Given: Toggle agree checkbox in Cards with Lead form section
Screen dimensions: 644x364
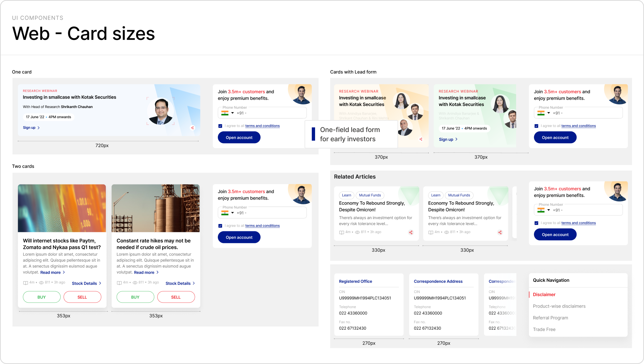Looking at the screenshot, I should [536, 126].
